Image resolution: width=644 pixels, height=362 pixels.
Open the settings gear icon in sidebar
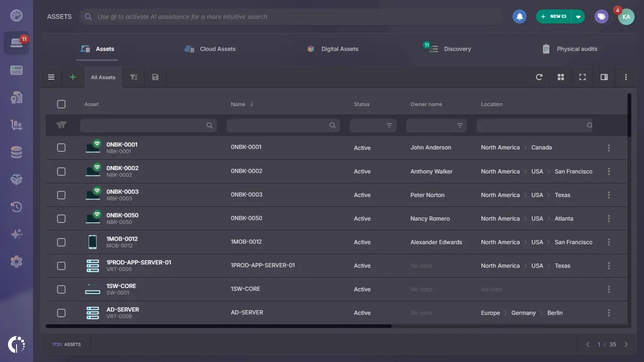tap(17, 262)
